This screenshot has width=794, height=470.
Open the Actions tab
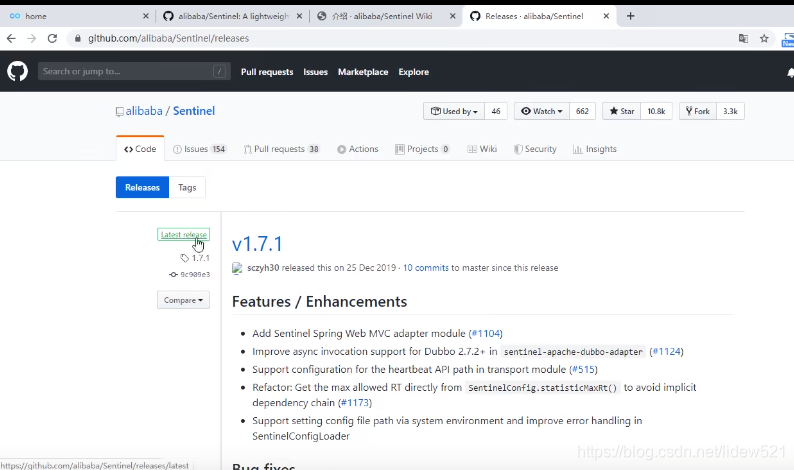(x=358, y=149)
